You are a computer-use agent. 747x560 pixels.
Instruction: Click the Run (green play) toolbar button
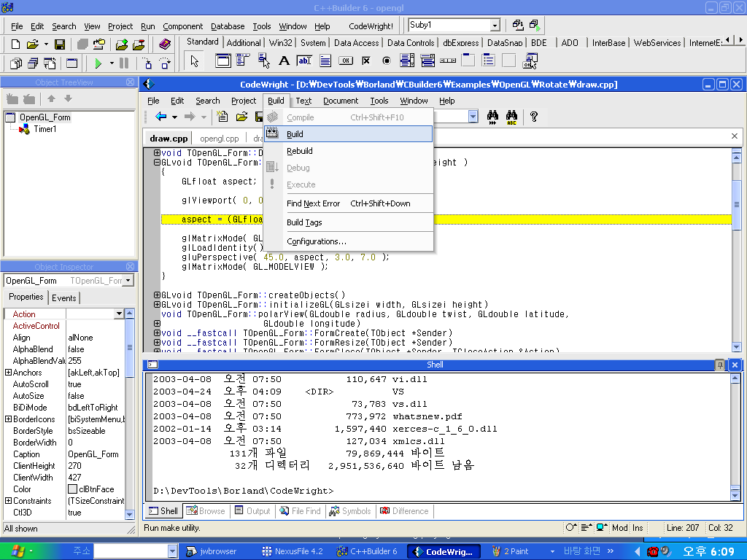(x=98, y=63)
